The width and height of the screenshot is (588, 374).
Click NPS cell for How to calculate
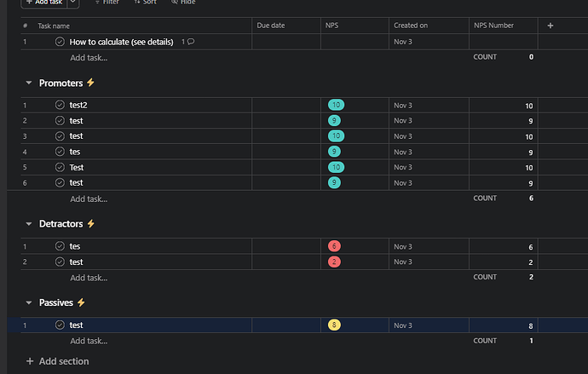[x=355, y=42]
